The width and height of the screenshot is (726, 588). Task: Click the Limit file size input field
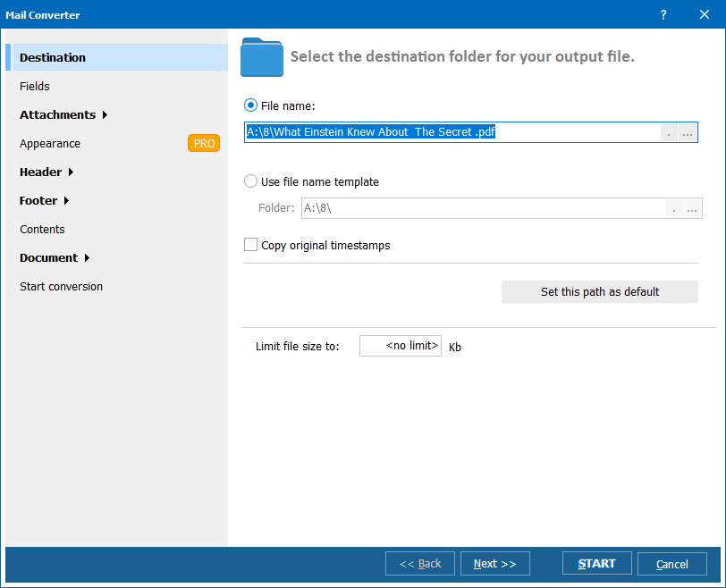[400, 346]
